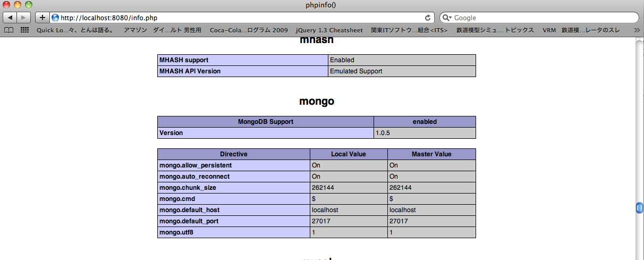Click the Add Bookmark plus button
Screen dimensions: 644x260
point(43,18)
